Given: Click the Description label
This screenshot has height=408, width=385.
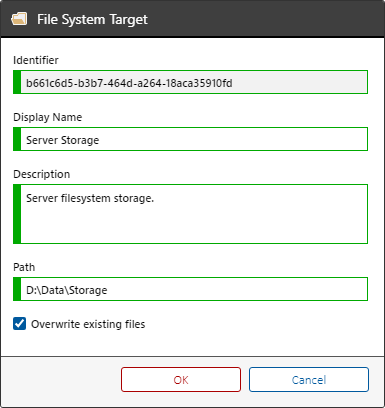Looking at the screenshot, I should coord(42,174).
